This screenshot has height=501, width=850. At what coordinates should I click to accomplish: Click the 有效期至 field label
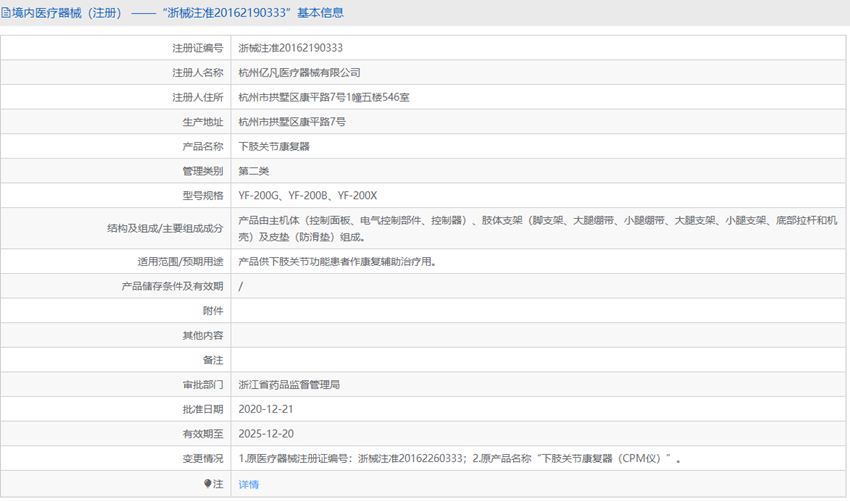pyautogui.click(x=203, y=434)
